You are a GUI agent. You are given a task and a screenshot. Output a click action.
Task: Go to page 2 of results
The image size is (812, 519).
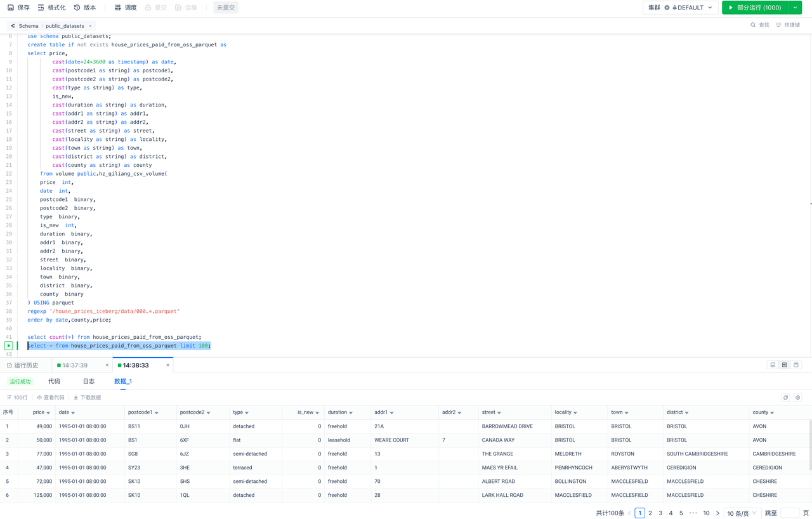(x=650, y=513)
